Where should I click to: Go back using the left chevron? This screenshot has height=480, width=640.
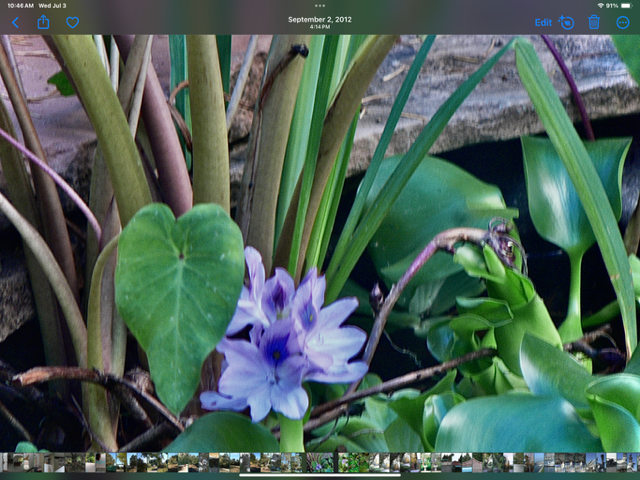[x=15, y=22]
